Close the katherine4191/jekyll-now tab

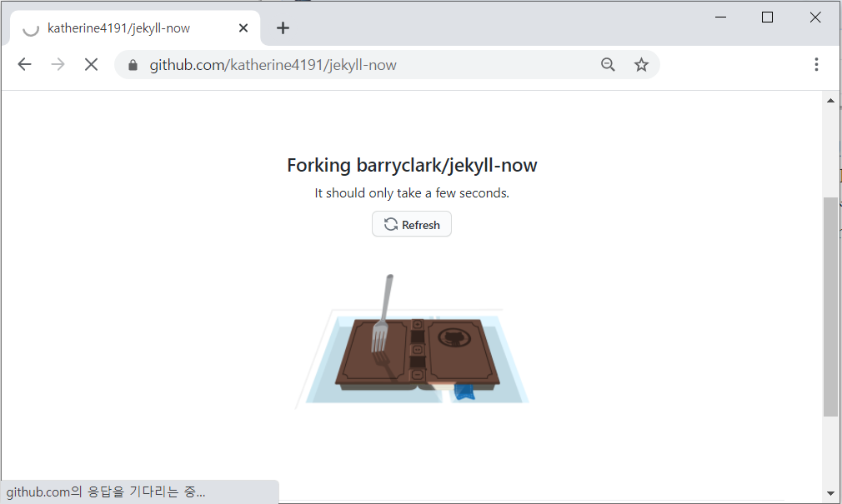click(243, 28)
